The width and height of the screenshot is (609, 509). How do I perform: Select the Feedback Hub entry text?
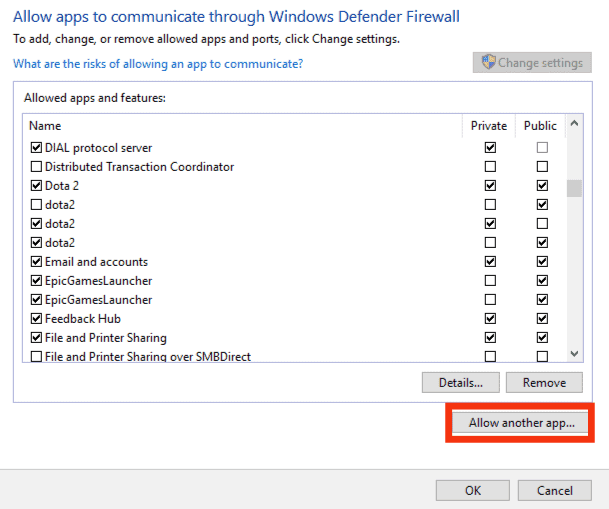[x=83, y=319]
